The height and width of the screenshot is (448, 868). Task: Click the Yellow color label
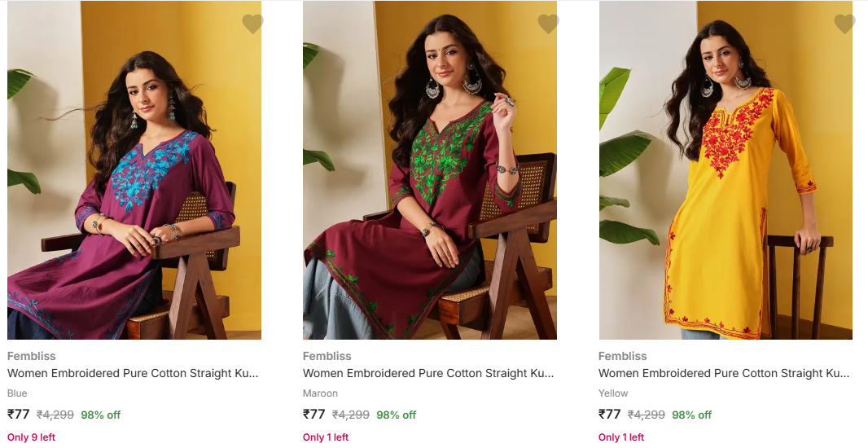click(x=613, y=393)
